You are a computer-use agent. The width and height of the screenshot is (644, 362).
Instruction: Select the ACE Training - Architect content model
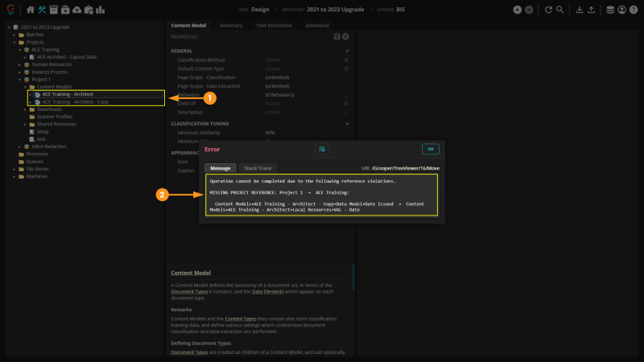pyautogui.click(x=68, y=94)
